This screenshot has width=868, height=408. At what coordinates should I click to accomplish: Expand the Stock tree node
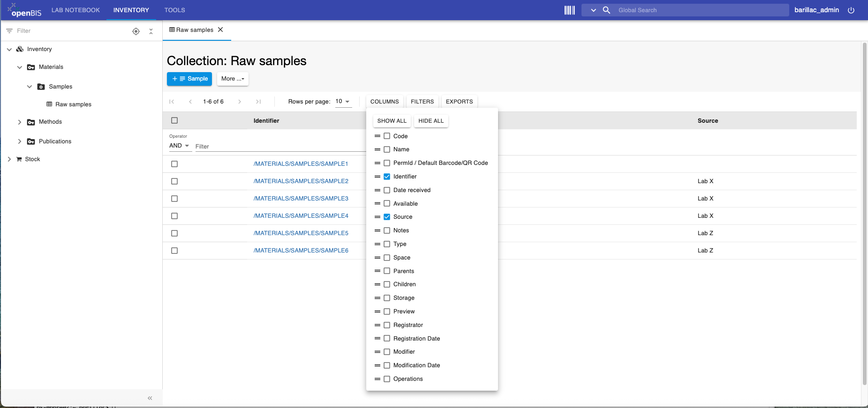pos(9,159)
